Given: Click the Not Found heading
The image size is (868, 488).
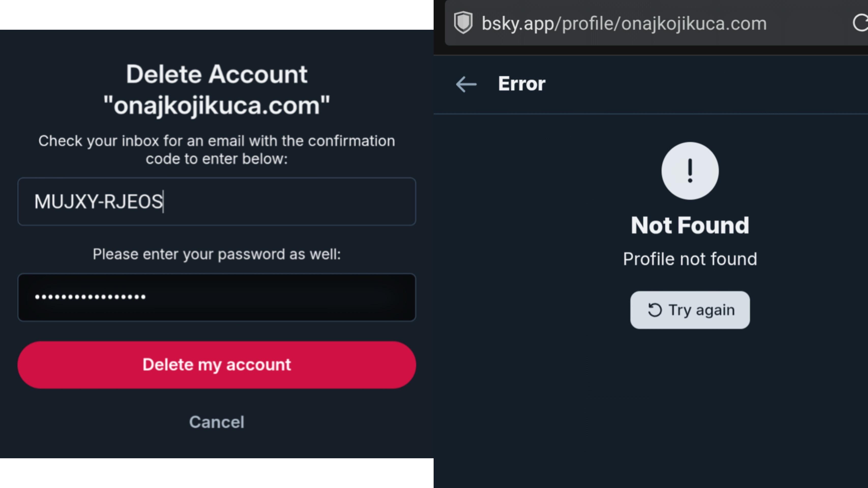Looking at the screenshot, I should [690, 225].
